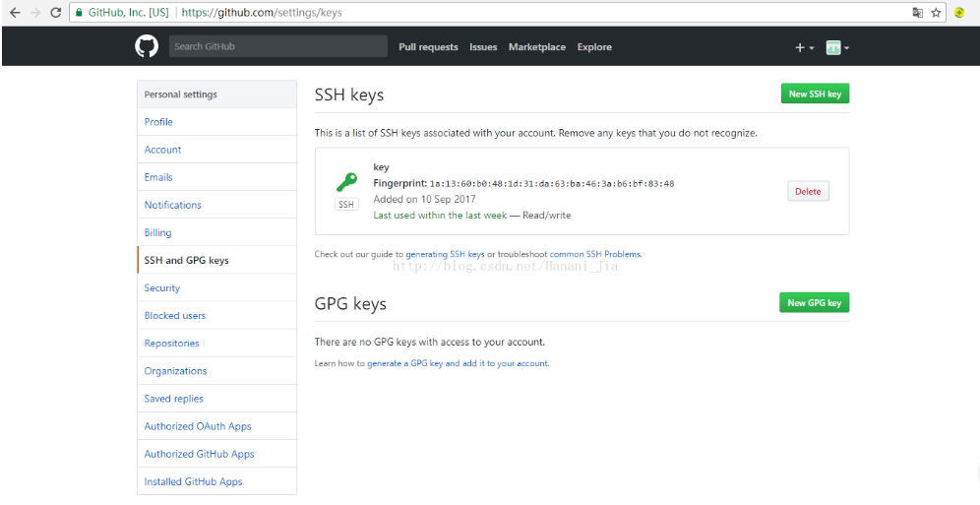Click the address bar URL

[260, 13]
